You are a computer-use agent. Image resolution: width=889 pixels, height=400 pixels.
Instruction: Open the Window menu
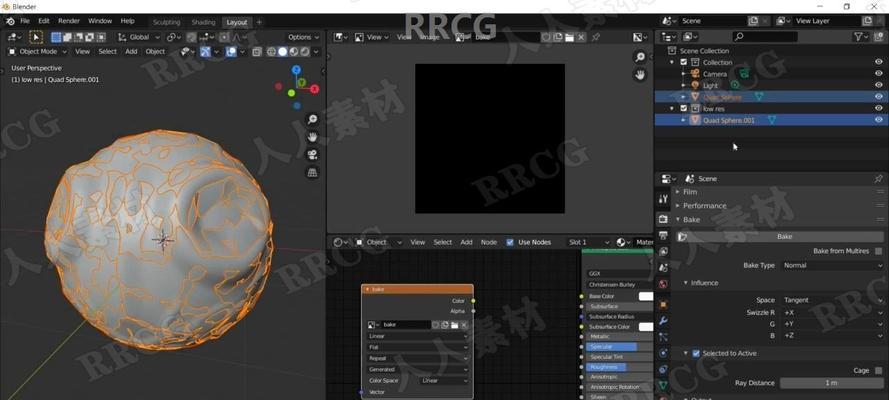point(100,21)
